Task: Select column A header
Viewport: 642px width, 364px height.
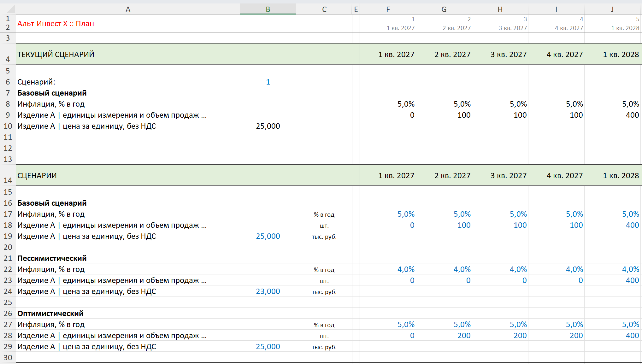Action: click(x=128, y=9)
